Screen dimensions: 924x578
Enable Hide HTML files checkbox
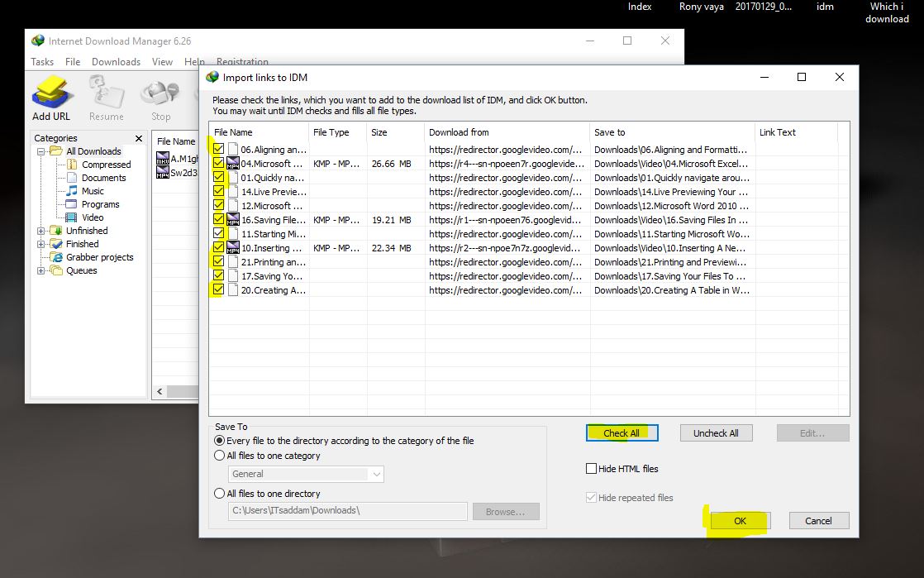tap(591, 468)
